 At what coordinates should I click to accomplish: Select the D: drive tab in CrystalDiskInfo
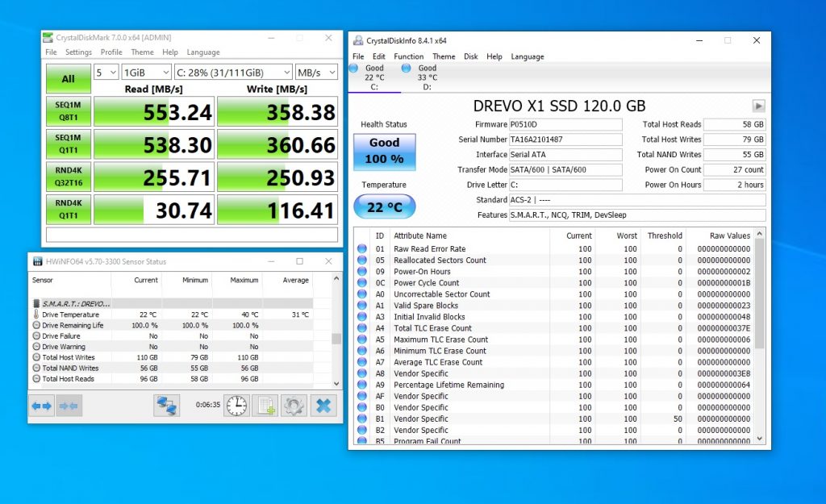tap(427, 77)
